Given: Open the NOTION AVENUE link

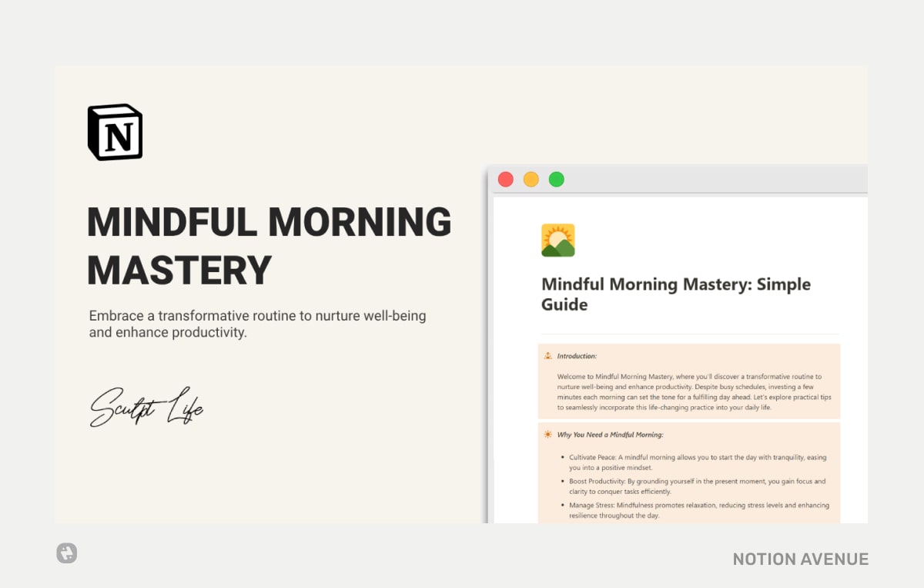Looking at the screenshot, I should 799,559.
